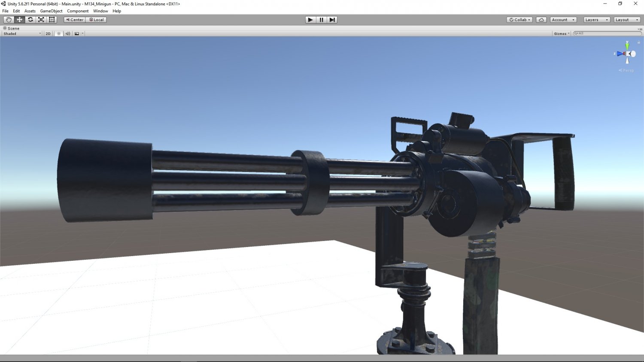Image resolution: width=644 pixels, height=362 pixels.
Task: Switch Scene view to 2D mode
Action: [x=48, y=33]
